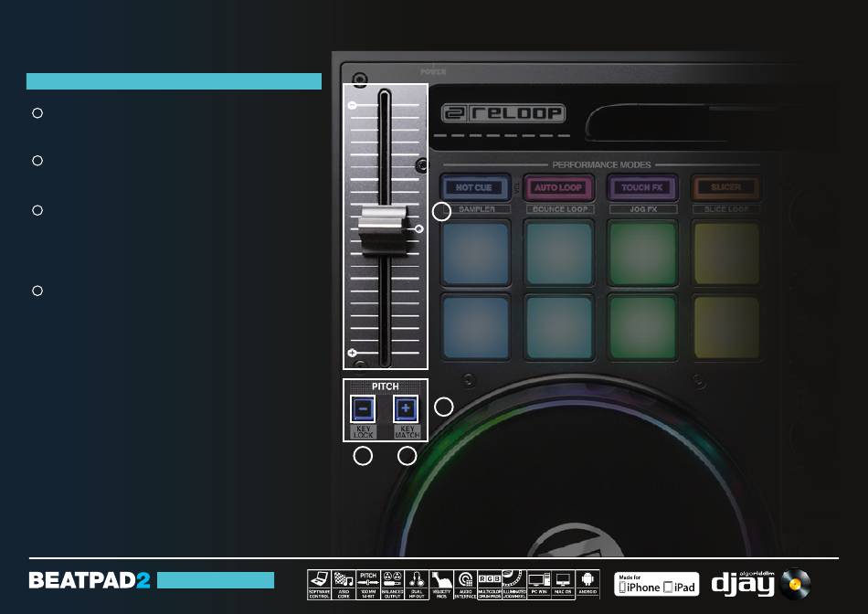
Task: Tap the top yellow pad under Slice Loop
Action: pyautogui.click(x=726, y=254)
